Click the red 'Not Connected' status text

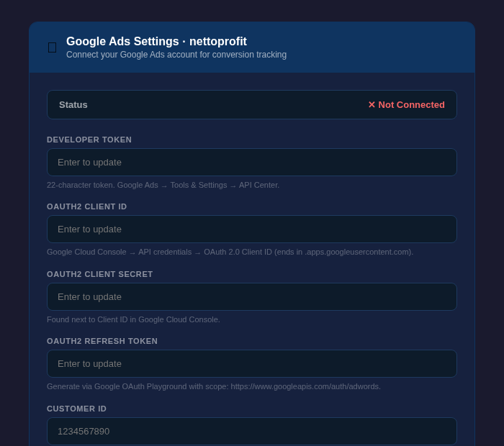pyautogui.click(x=406, y=105)
